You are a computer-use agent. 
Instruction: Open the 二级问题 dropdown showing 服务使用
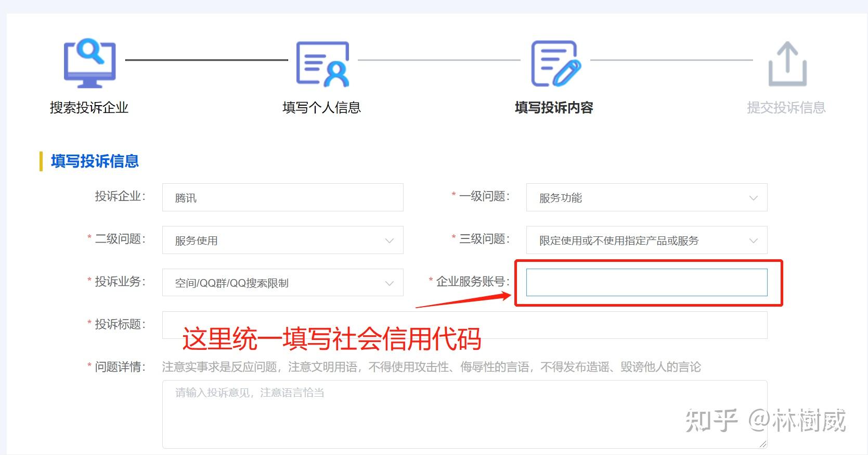(x=283, y=240)
